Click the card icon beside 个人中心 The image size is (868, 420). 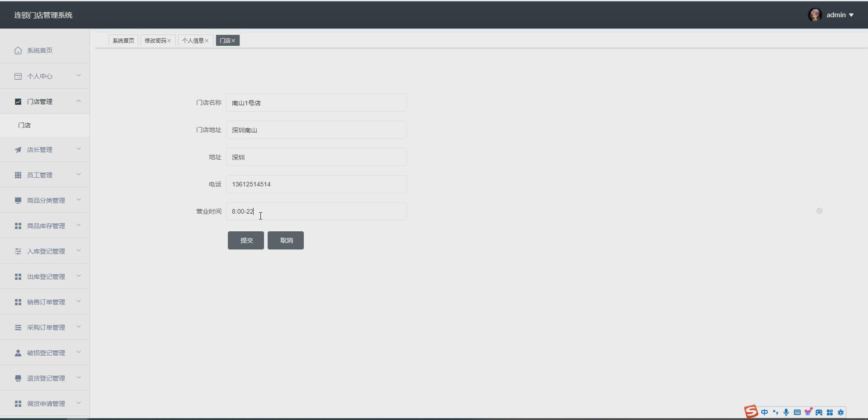pos(18,76)
